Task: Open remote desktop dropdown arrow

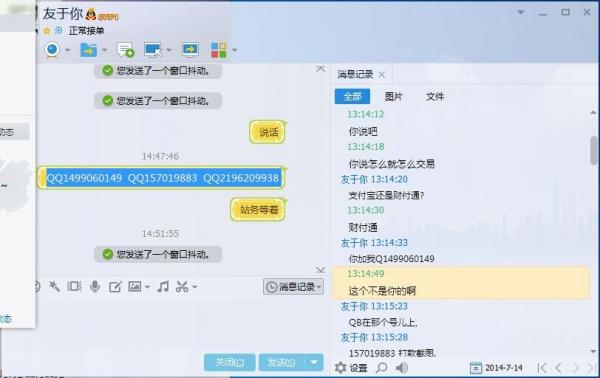Action: [x=168, y=50]
